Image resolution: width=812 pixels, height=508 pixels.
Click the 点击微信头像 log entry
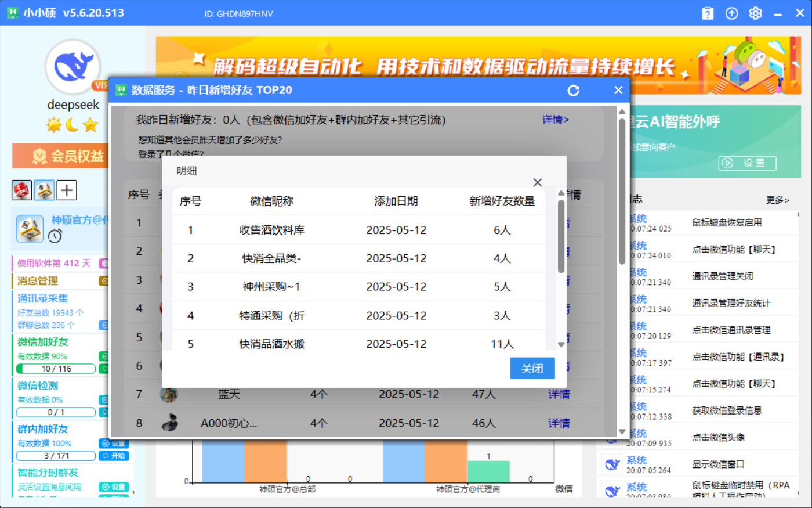[719, 437]
